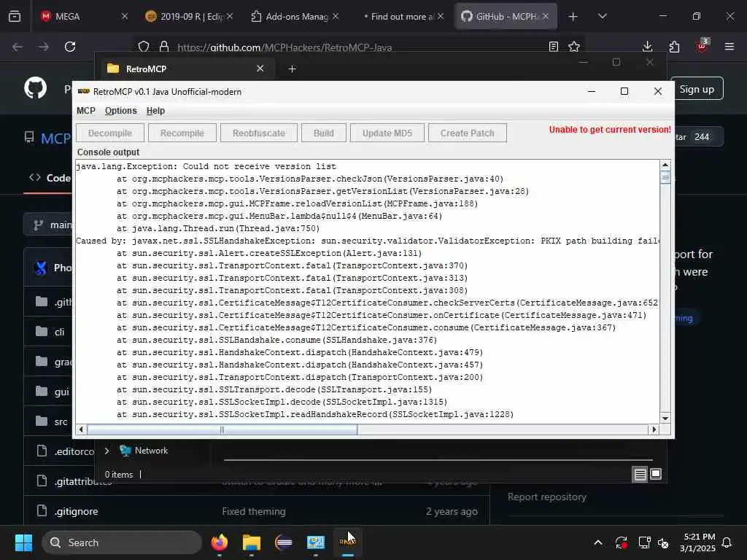This screenshot has height=560, width=747.
Task: Click the RetroMCP taskbar icon
Action: click(x=348, y=542)
